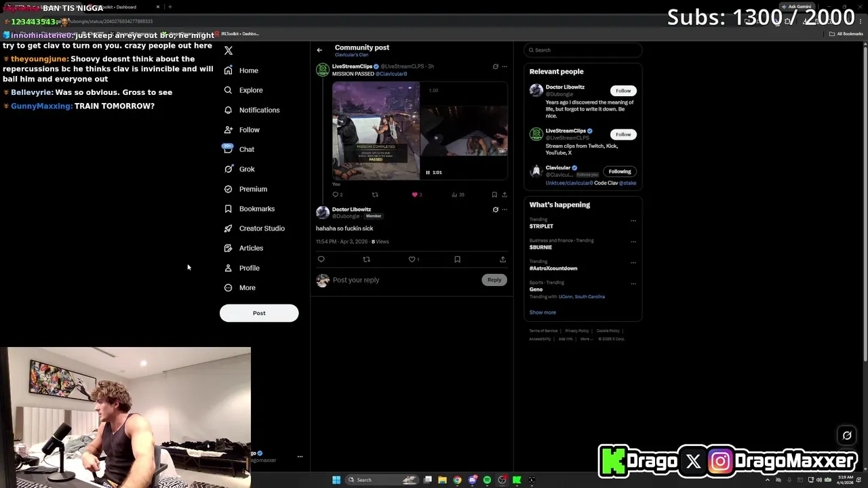Repost Doctor Libowitz's comment

coord(366,259)
